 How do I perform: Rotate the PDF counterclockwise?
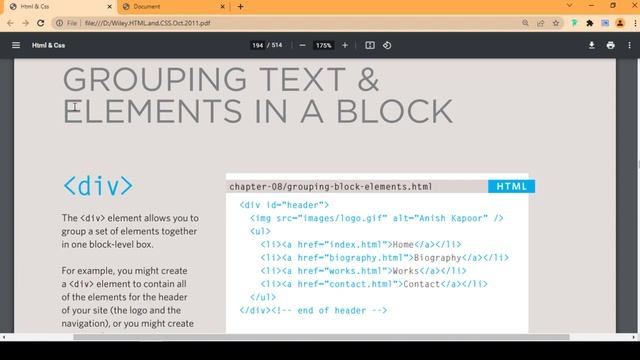coord(387,45)
